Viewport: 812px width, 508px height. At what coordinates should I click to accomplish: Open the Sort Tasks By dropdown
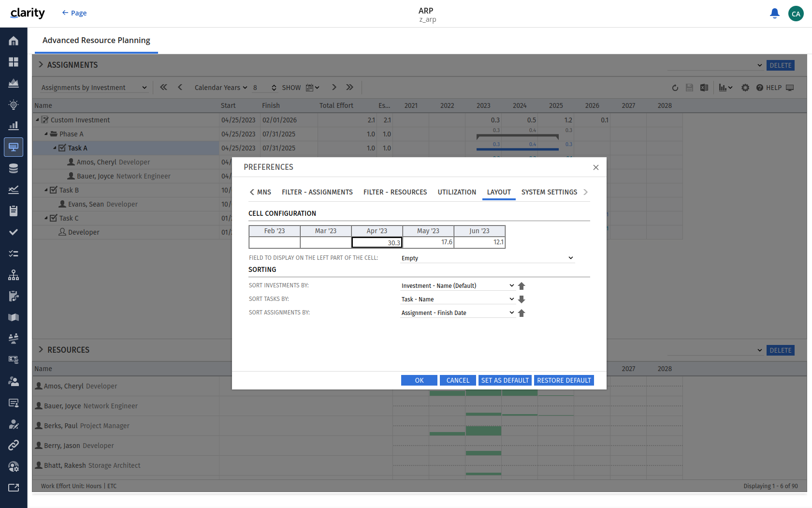coord(458,299)
